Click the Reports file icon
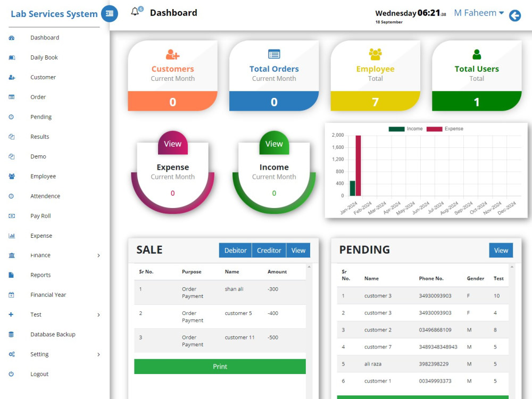Image resolution: width=532 pixels, height=399 pixels. (11, 275)
